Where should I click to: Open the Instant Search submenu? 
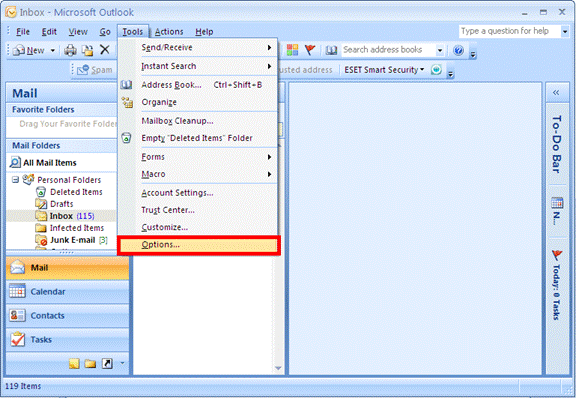[198, 66]
